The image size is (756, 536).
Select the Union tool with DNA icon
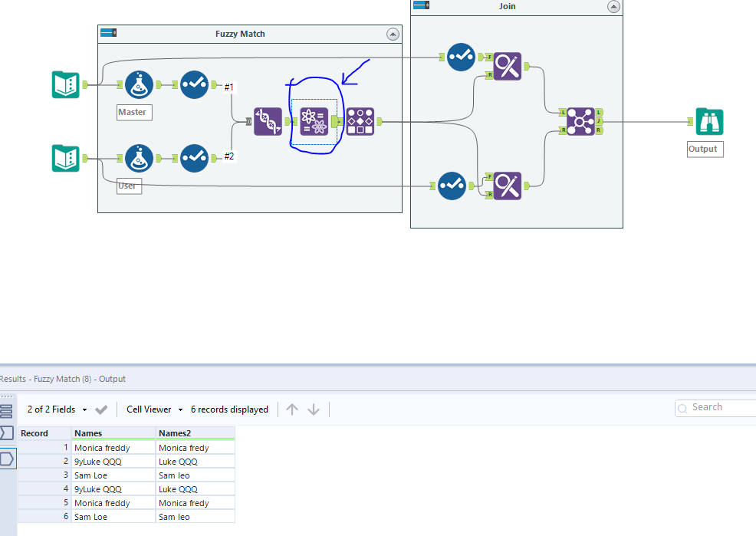pyautogui.click(x=268, y=121)
